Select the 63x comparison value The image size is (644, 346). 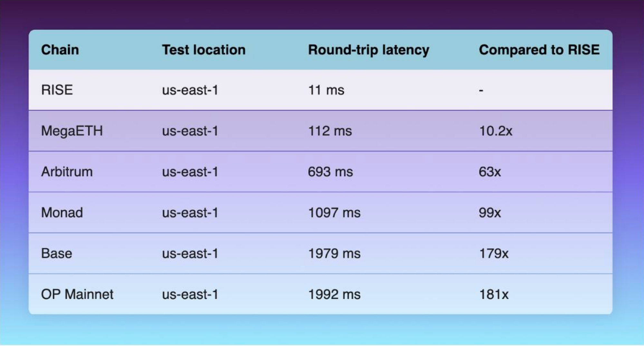click(x=490, y=172)
